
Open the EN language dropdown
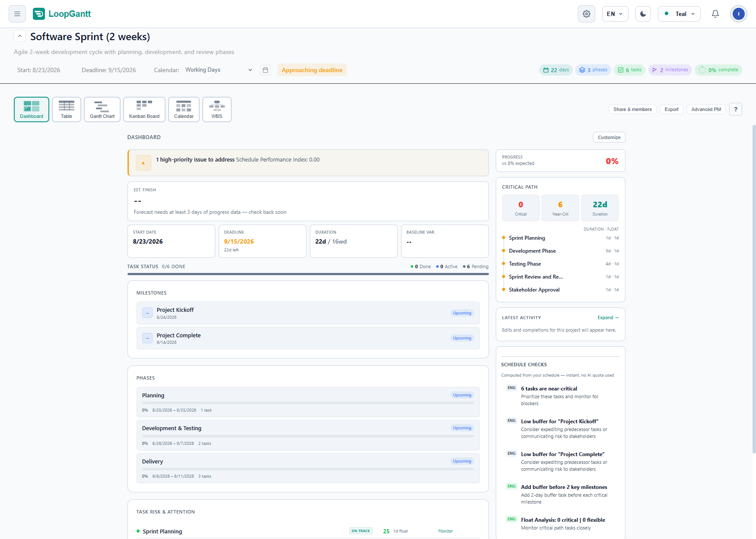pos(615,14)
